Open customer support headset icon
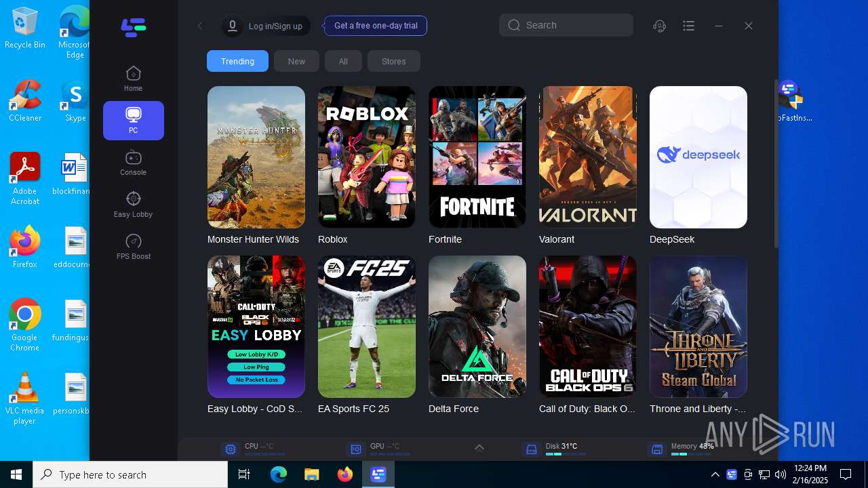The width and height of the screenshot is (868, 488). [x=659, y=26]
